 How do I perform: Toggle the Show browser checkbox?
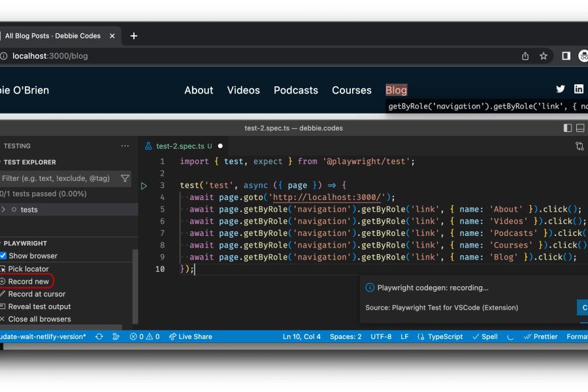(x=3, y=255)
